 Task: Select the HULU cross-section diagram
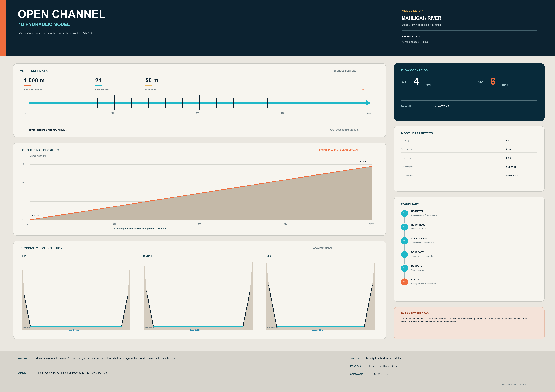(321, 296)
